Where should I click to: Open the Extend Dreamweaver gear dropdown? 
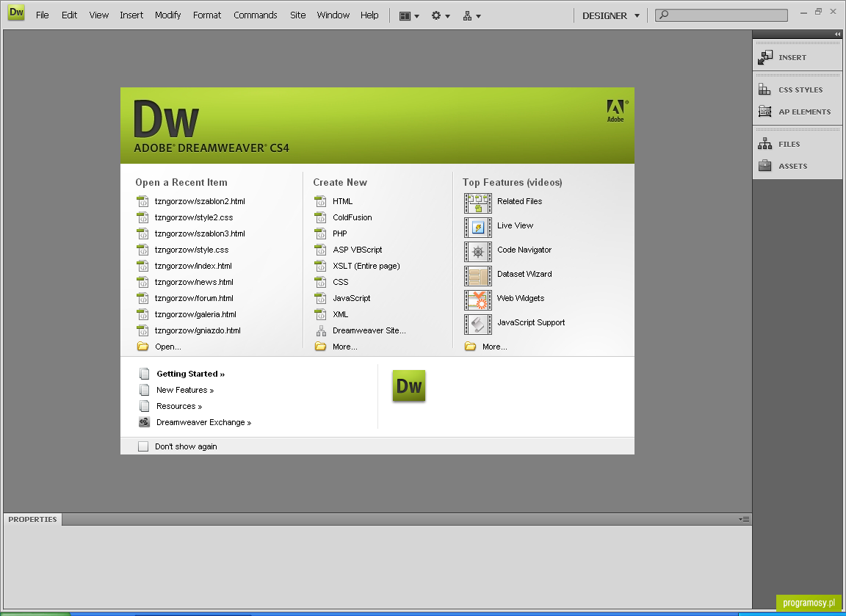pos(441,15)
